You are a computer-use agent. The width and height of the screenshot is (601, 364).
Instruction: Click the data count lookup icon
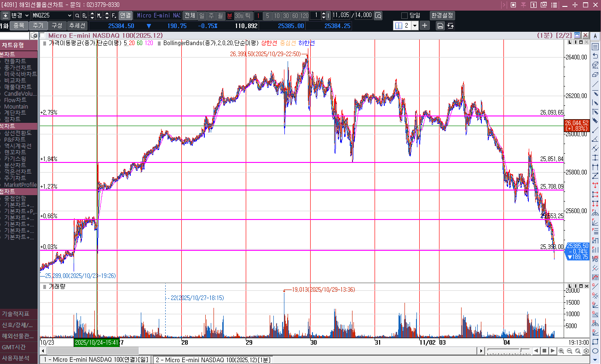pos(378,16)
